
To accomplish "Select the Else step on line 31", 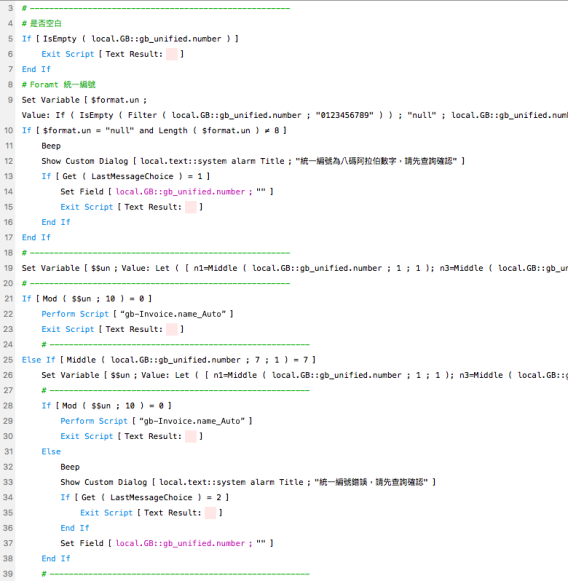I will 51,452.
